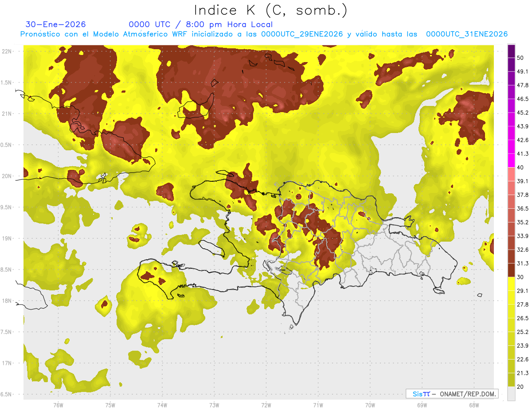Image resolution: width=532 pixels, height=411 pixels.
Task: Click the purple swatch between 46.5 and 47.8
Action: (x=511, y=92)
